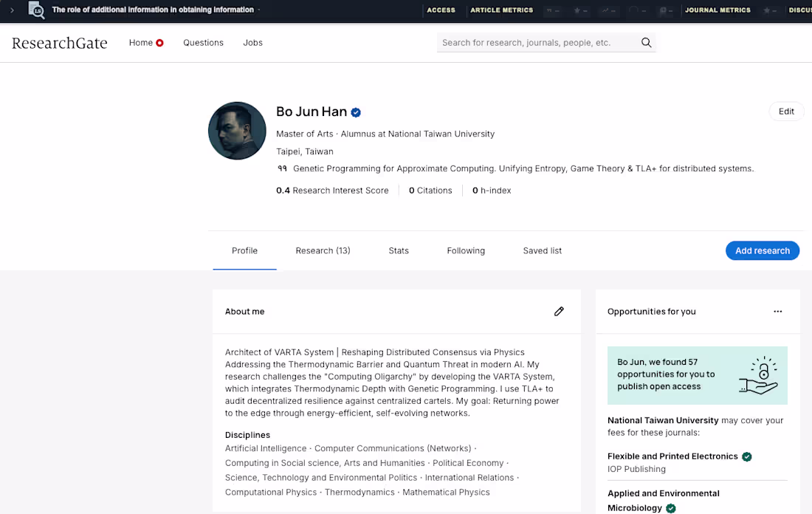Viewport: 812px width, 514px height.
Task: Click the magnifying glass search icon
Action: [x=647, y=43]
